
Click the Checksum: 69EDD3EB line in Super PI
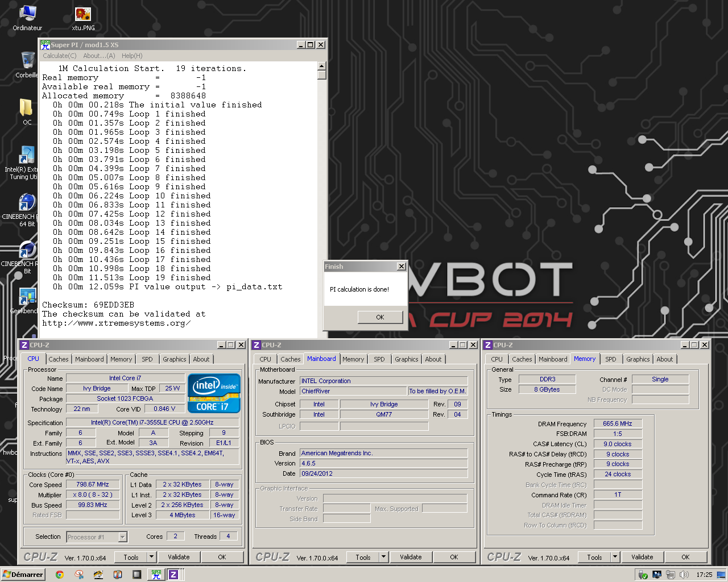click(x=88, y=305)
